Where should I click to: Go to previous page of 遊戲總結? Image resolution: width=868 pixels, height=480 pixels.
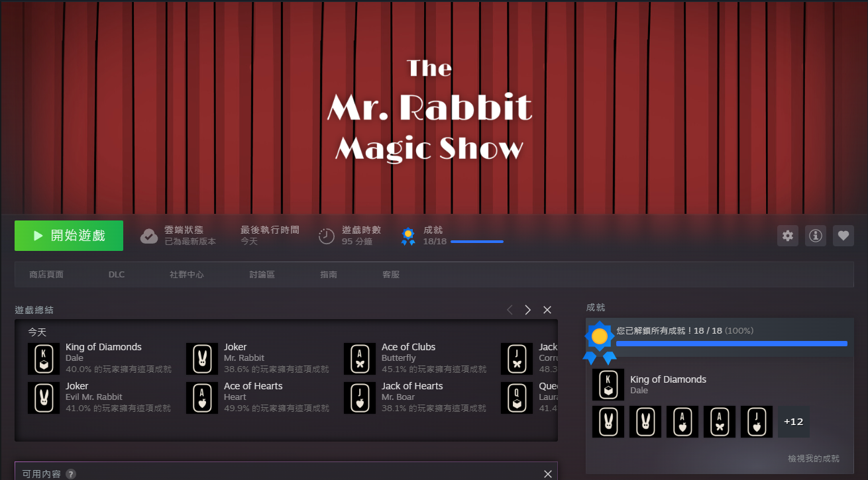click(510, 310)
